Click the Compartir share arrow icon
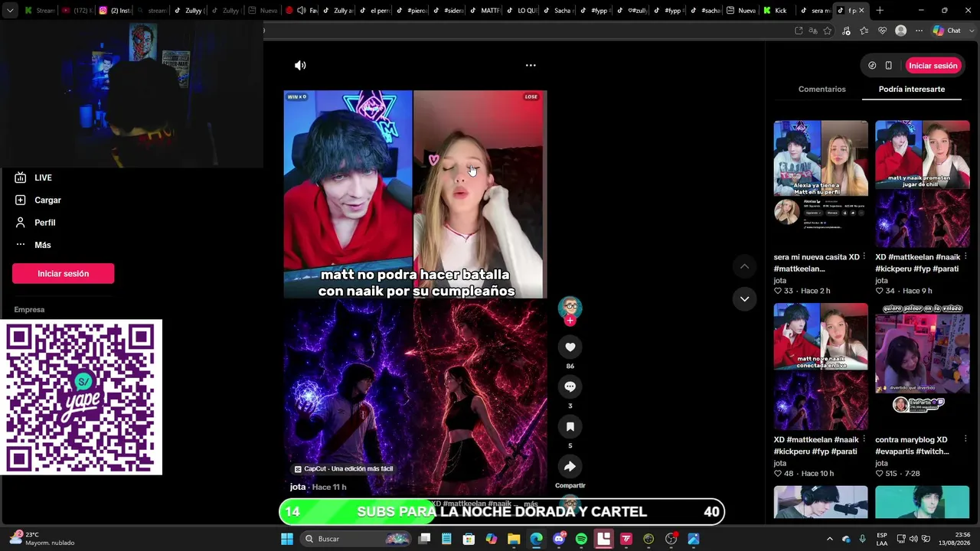 570,466
